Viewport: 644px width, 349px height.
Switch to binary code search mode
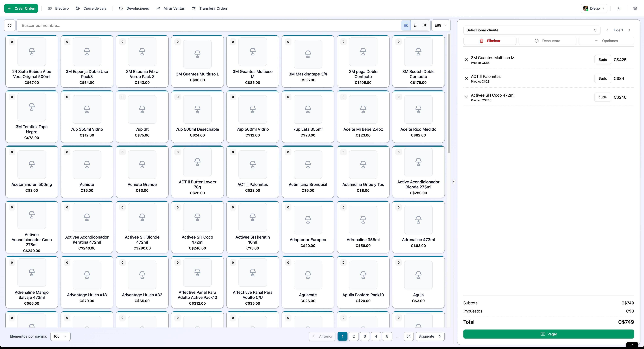[x=415, y=25]
